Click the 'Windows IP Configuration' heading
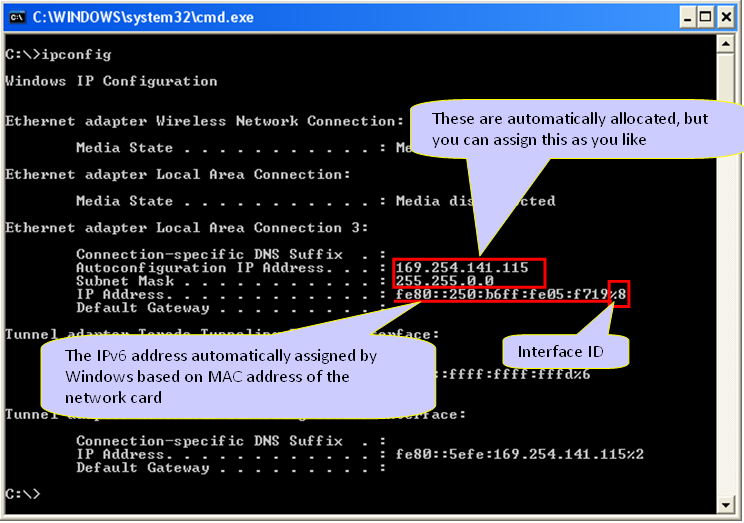Screen dimensions: 744x523 (111, 81)
